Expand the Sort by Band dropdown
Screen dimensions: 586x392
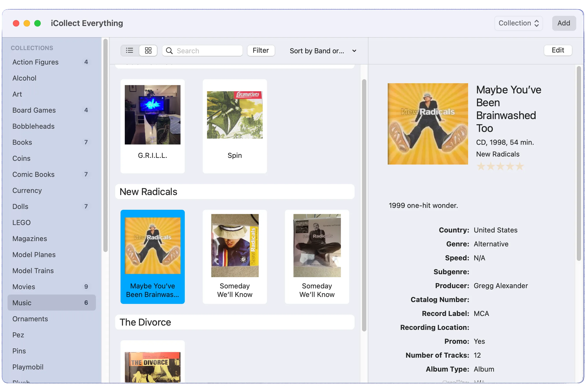tap(317, 51)
